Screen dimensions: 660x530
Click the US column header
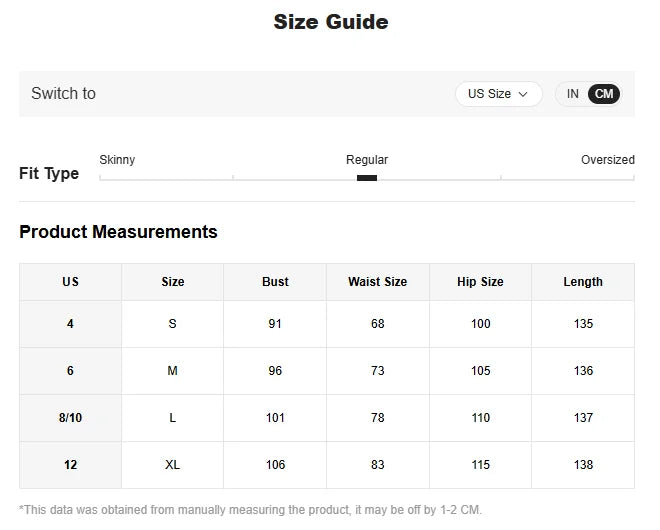coord(70,282)
